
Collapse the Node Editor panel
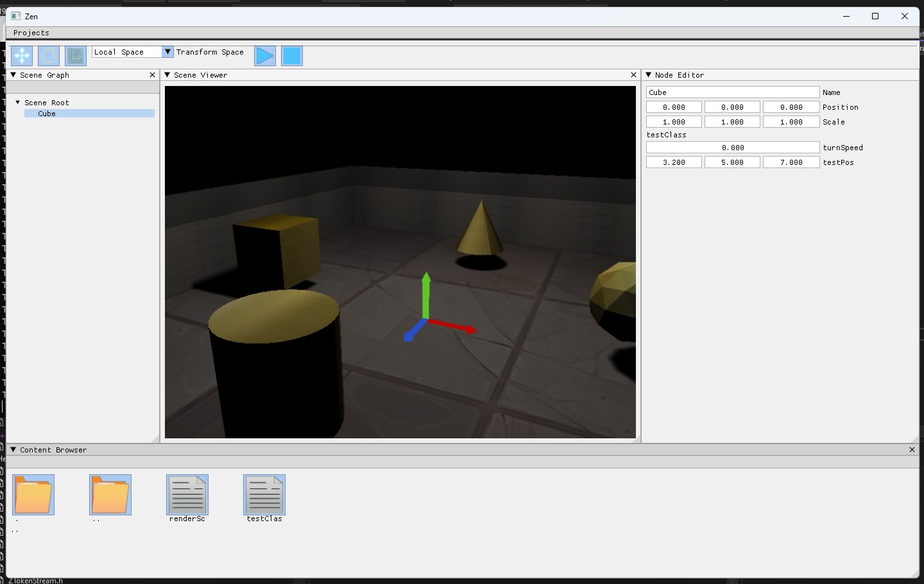(649, 75)
